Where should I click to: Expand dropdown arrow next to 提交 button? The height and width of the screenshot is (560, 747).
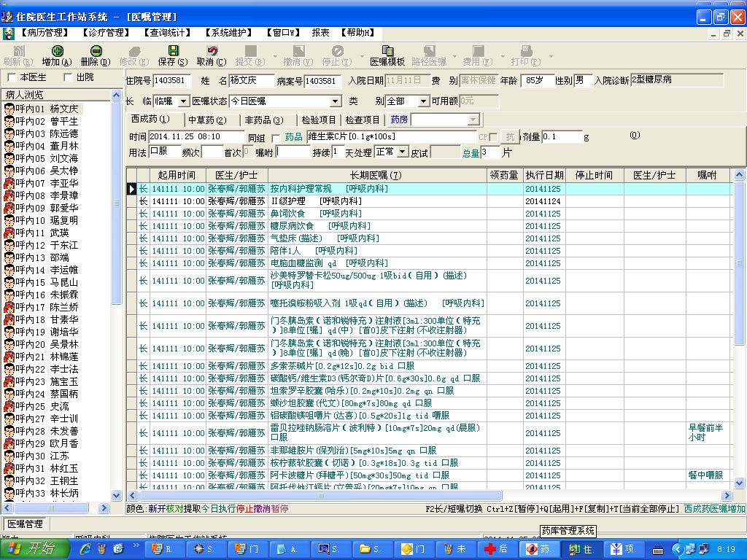pos(275,56)
